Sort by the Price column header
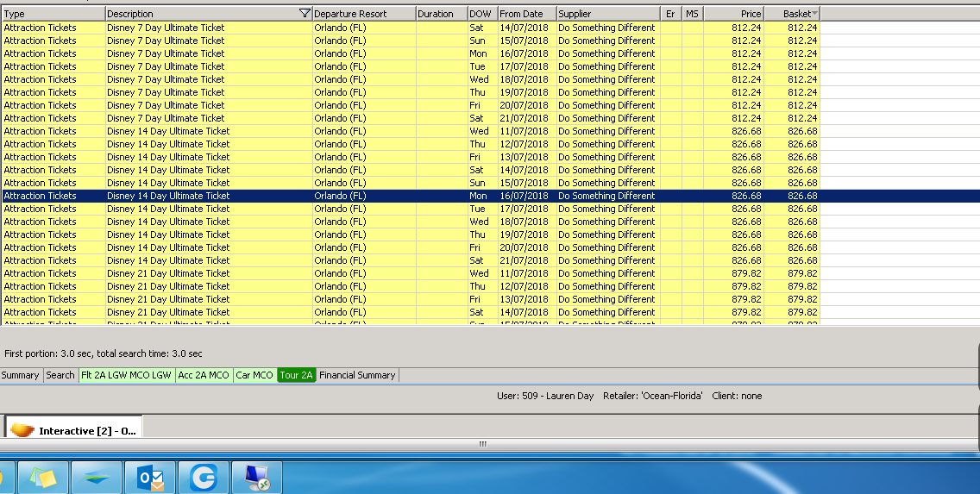This screenshot has width=980, height=494. (x=734, y=14)
